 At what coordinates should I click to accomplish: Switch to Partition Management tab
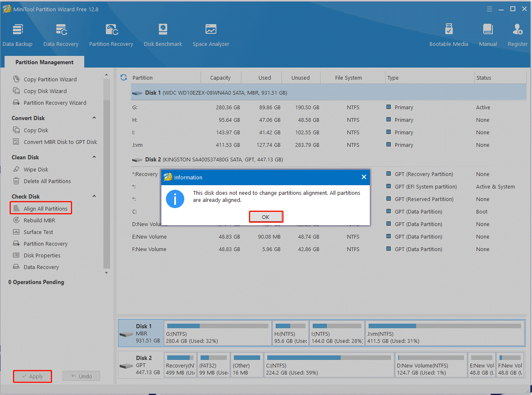pyautogui.click(x=44, y=62)
